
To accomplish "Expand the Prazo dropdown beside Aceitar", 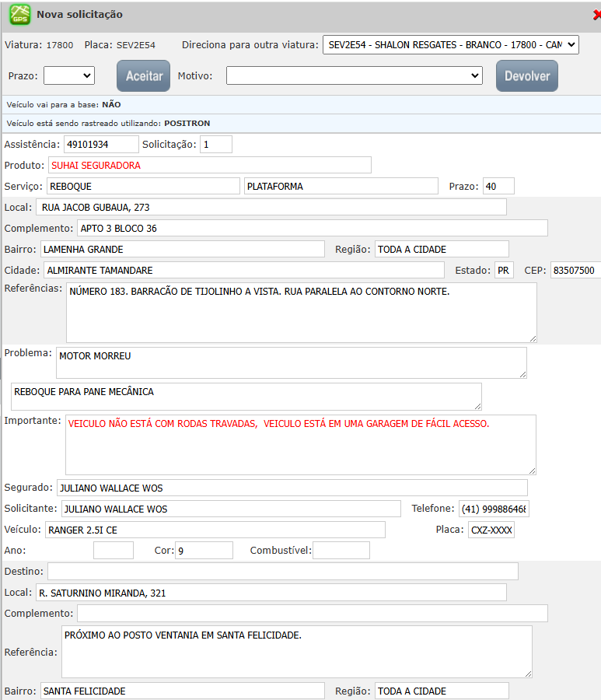I will tap(68, 75).
